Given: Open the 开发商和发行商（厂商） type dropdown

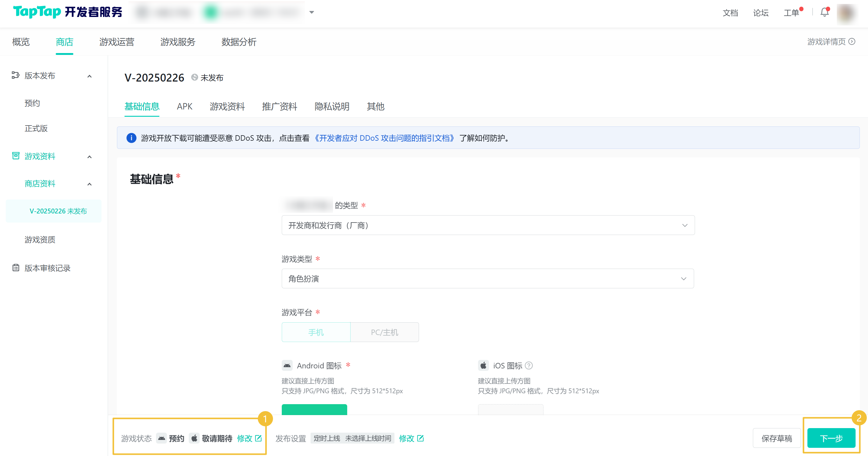Looking at the screenshot, I should tap(488, 225).
